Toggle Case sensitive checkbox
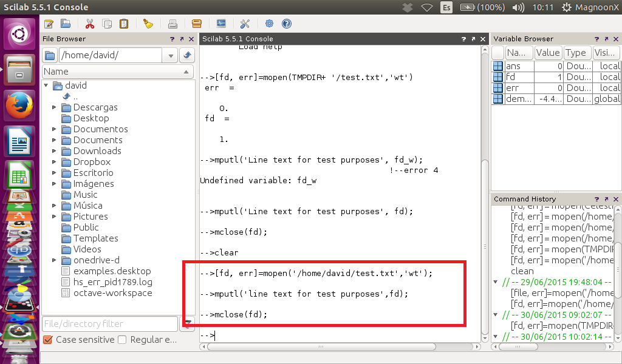Image resolution: width=622 pixels, height=364 pixels. pos(47,340)
